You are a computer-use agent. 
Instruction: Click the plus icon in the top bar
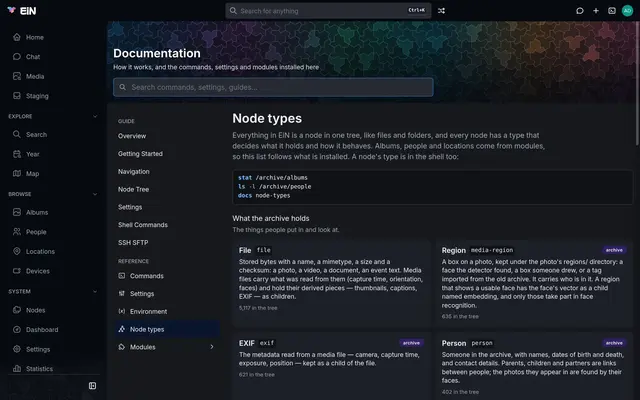coord(596,11)
